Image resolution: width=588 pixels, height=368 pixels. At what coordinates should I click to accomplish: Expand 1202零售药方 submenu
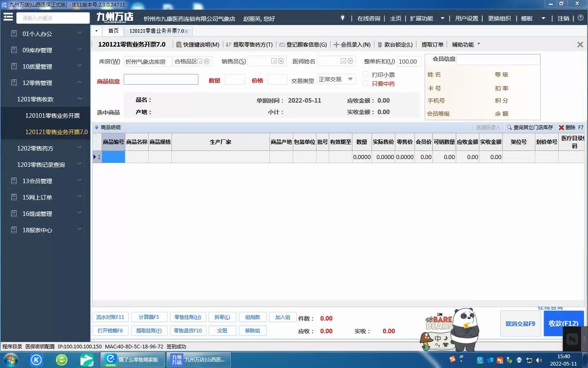click(80, 148)
